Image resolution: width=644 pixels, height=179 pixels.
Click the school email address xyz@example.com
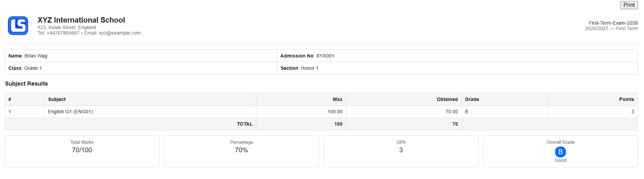point(120,33)
